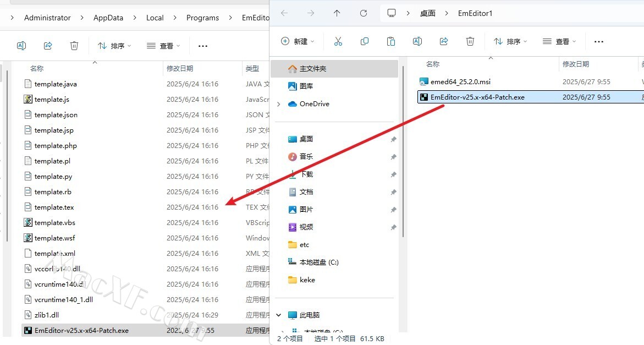
Task: Open the 排序 dropdown in the left window
Action: click(x=114, y=46)
